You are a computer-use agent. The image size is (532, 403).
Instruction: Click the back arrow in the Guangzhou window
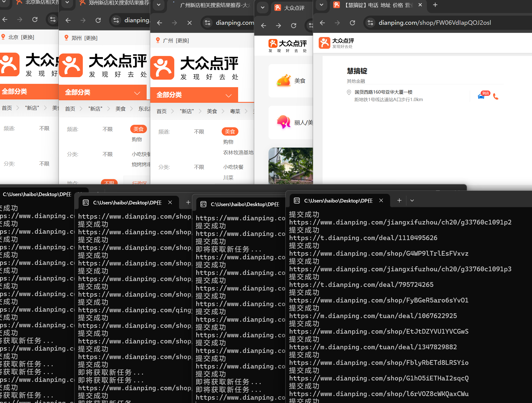(x=159, y=23)
